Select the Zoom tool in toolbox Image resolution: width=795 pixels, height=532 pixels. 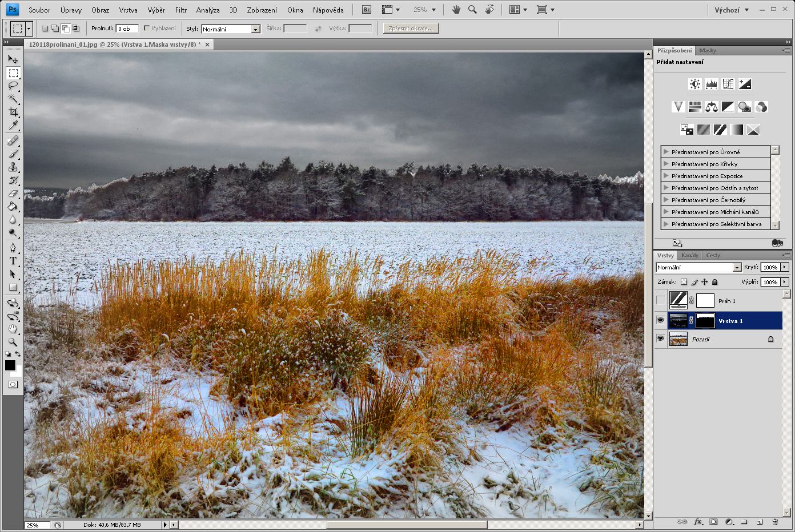[13, 342]
